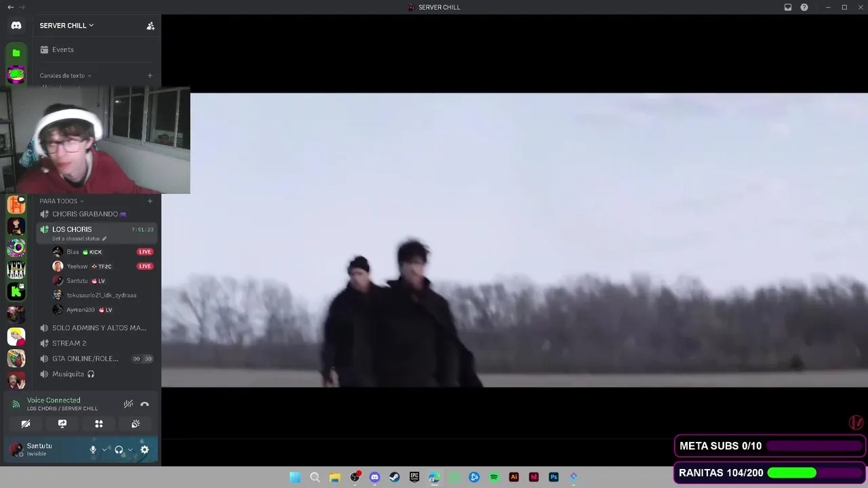Open the green K server icon
Image resolution: width=868 pixels, height=488 pixels.
pyautogui.click(x=16, y=291)
